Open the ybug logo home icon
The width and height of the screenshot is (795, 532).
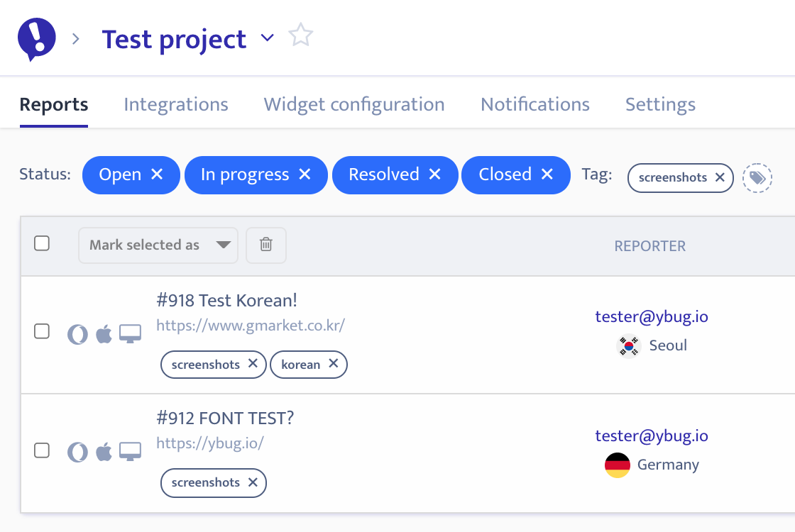pos(36,39)
